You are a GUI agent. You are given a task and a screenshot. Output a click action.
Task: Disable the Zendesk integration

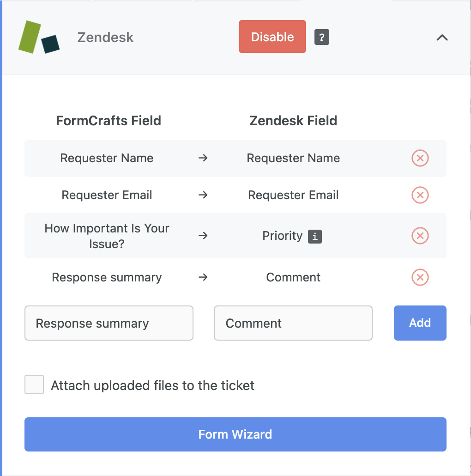272,37
